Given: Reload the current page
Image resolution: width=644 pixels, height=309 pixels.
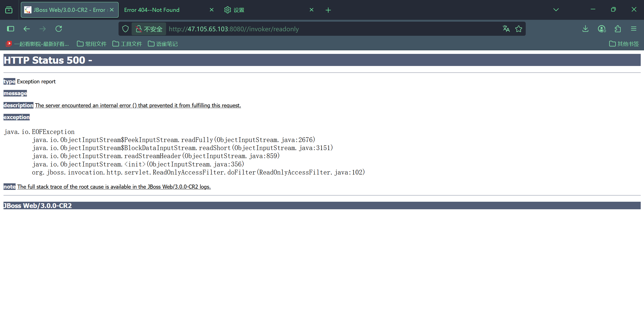Looking at the screenshot, I should [x=59, y=29].
